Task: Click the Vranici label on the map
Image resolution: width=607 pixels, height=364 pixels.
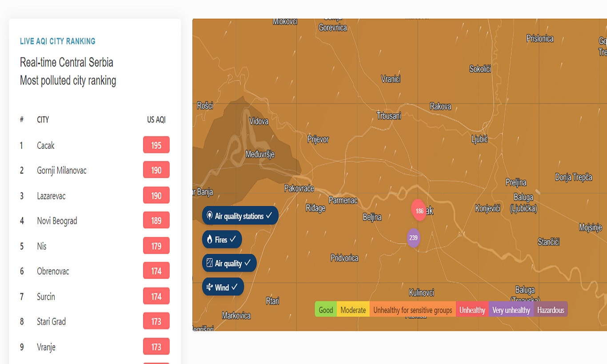Action: 391,79
